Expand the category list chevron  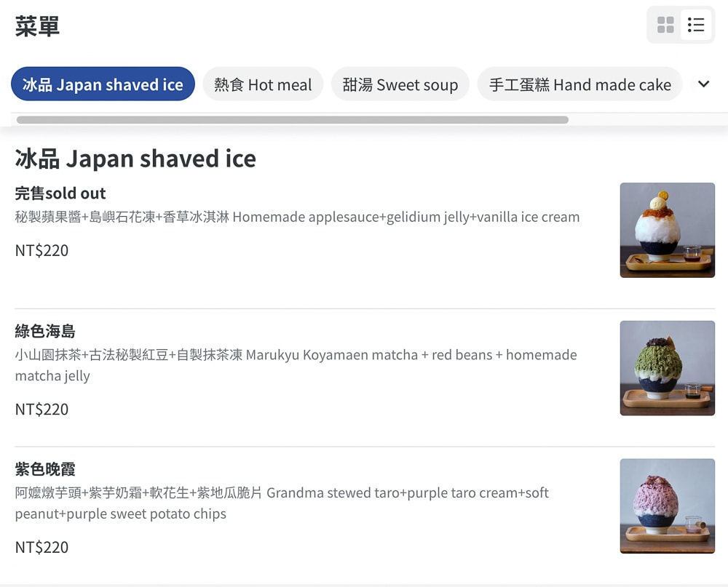pos(703,84)
